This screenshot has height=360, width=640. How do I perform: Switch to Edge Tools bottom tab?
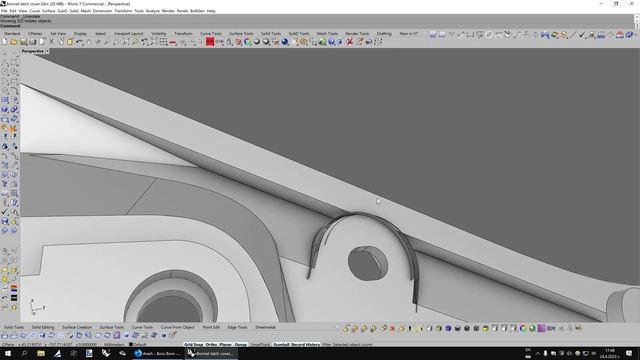[x=238, y=327]
